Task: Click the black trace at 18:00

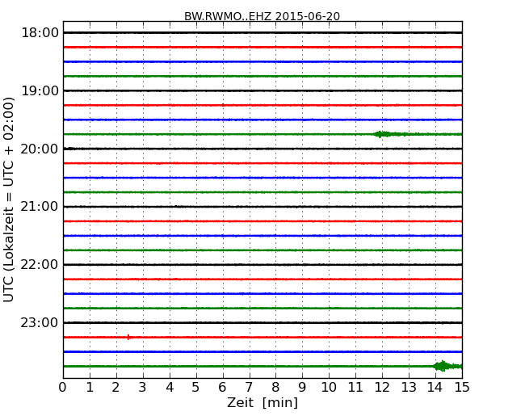Action: (x=262, y=33)
